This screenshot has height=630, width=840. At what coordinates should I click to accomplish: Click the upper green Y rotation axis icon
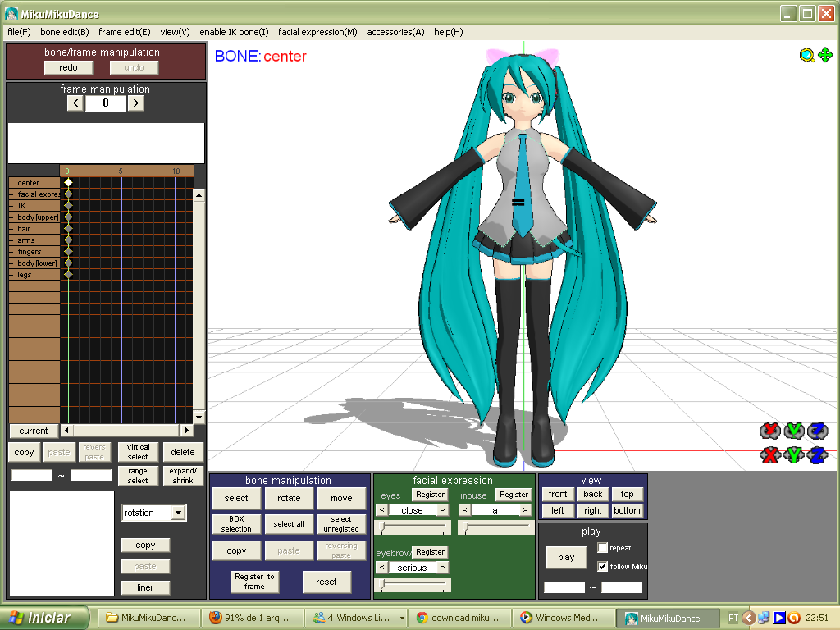tap(794, 430)
